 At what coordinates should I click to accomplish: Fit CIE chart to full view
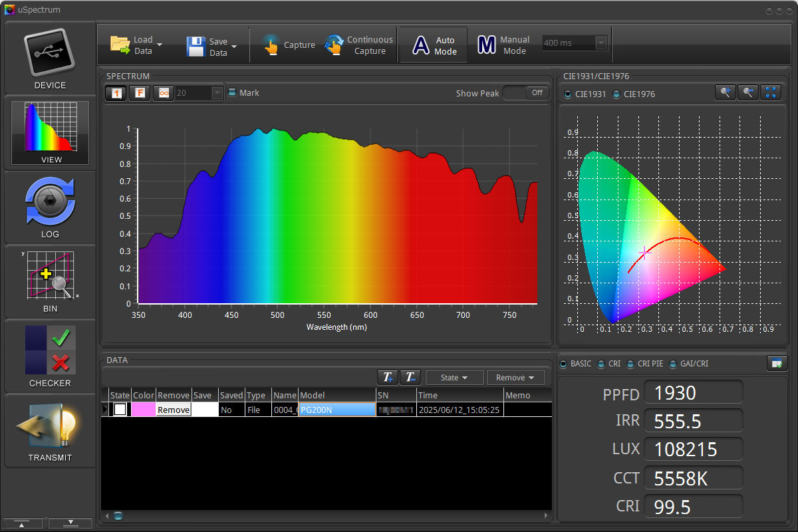pyautogui.click(x=771, y=92)
